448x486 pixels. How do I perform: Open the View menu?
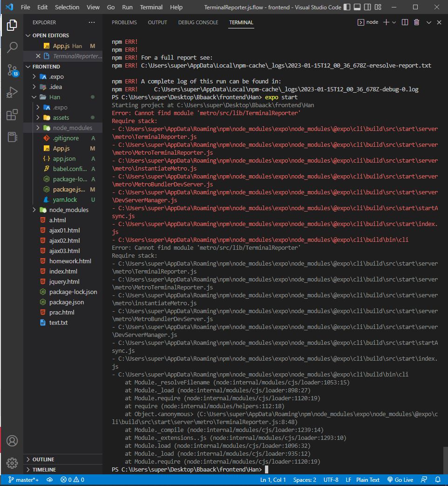[x=93, y=7]
